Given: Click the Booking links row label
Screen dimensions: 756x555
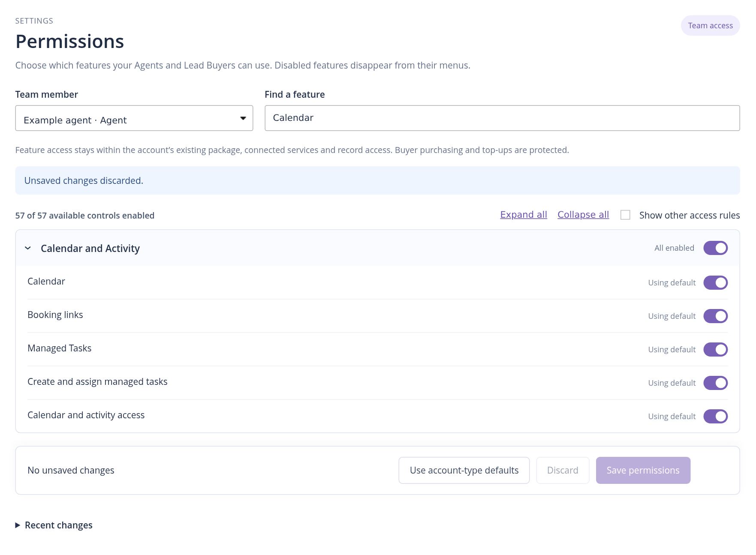Looking at the screenshot, I should [x=55, y=315].
